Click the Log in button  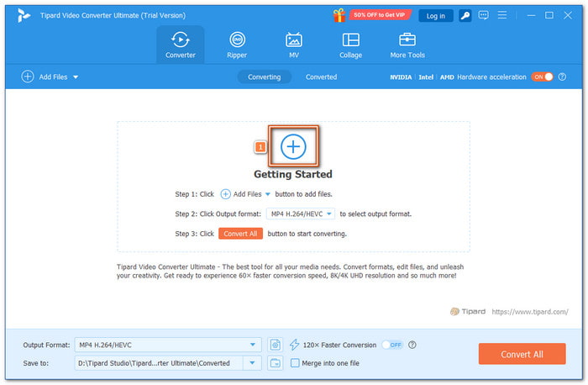(435, 15)
